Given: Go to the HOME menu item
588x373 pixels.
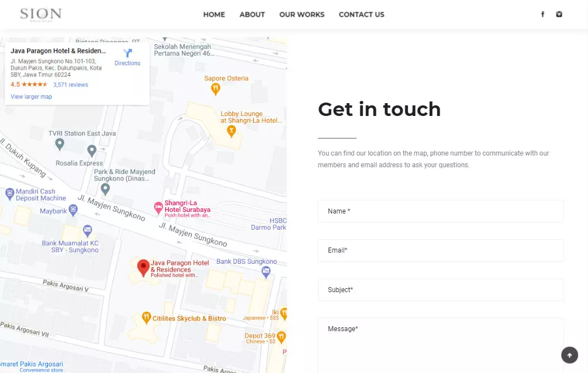Looking at the screenshot, I should (x=214, y=14).
